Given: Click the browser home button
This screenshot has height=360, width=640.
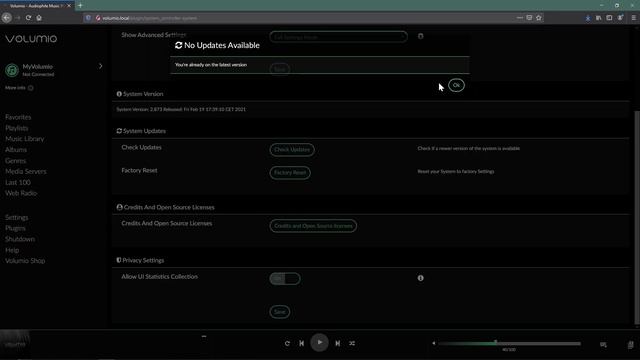Looking at the screenshot, I should click(39, 18).
